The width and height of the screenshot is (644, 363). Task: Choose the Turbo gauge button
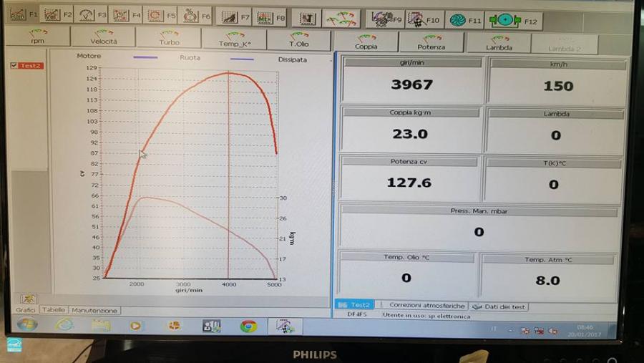pos(169,39)
